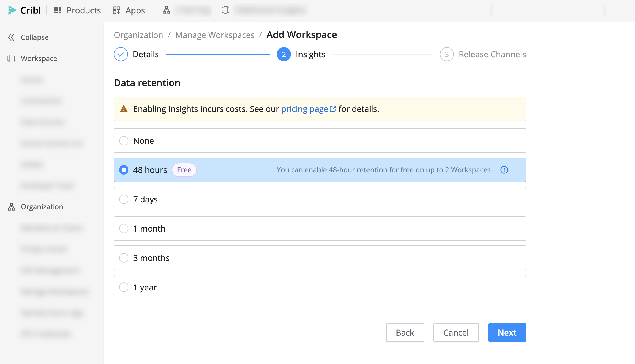635x364 pixels.
Task: Click the organization hierarchy icon in top bar
Action: [x=167, y=10]
